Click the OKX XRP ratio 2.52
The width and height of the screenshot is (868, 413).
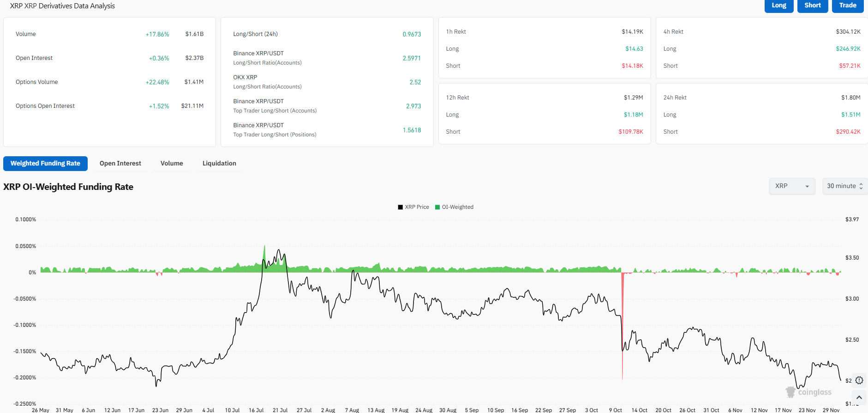[x=415, y=82]
